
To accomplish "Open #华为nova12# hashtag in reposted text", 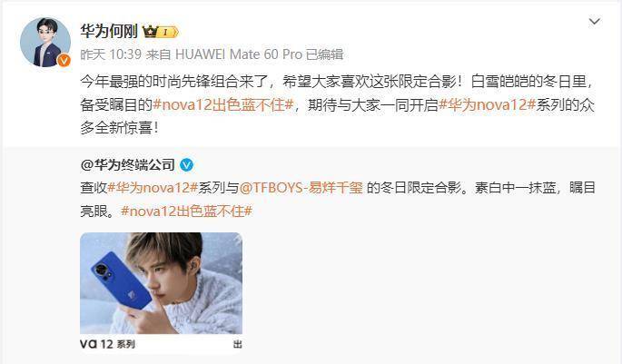I will coord(153,188).
